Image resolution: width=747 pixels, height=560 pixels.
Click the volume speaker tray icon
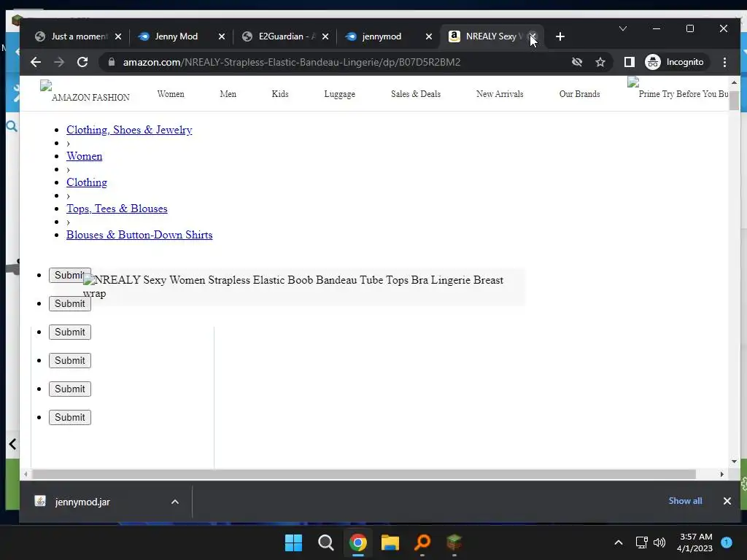tap(659, 542)
